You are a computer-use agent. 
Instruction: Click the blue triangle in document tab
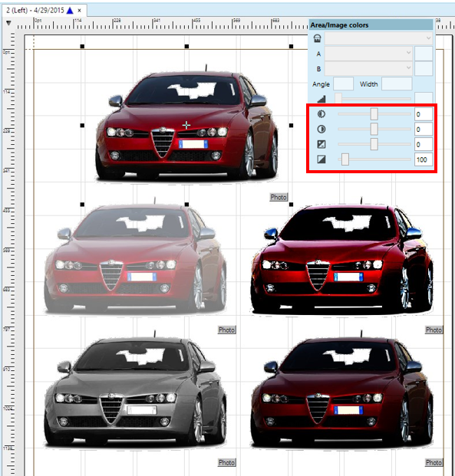[x=70, y=11]
